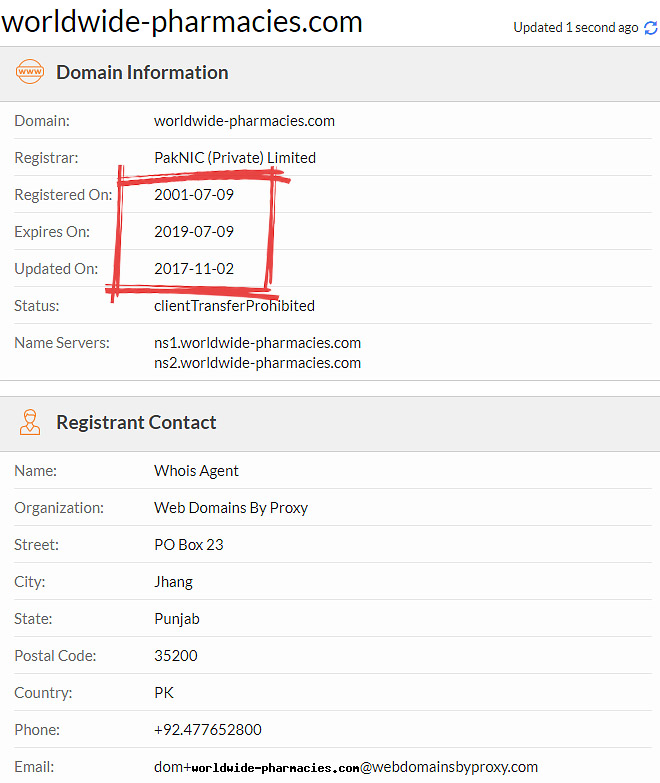Select country value PK
Viewport: 660px width, 783px height.
[164, 693]
